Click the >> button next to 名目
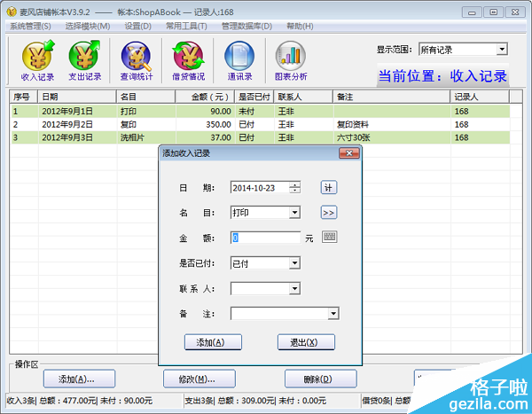 (329, 213)
